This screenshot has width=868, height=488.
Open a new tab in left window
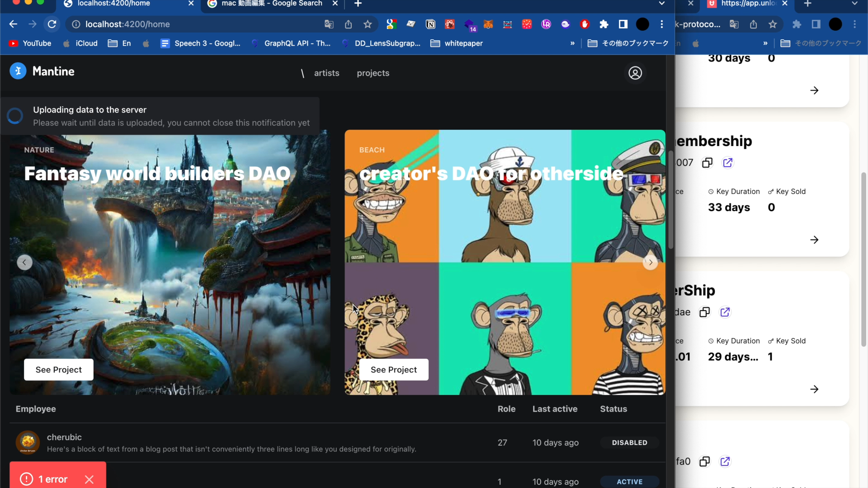[x=358, y=4]
